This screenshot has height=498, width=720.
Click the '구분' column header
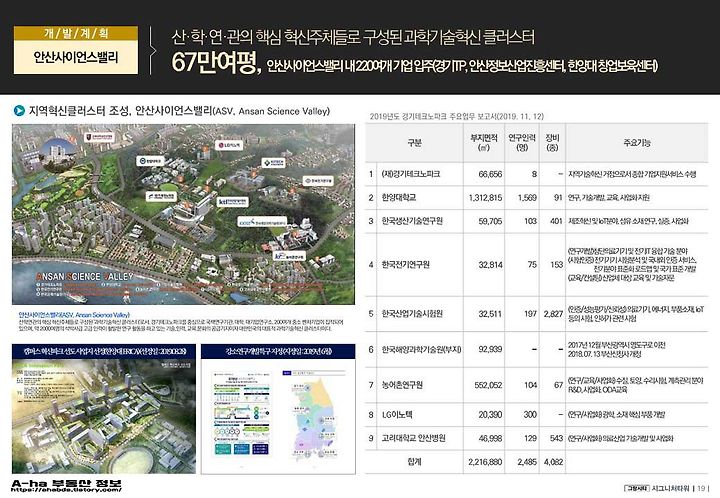tap(414, 142)
